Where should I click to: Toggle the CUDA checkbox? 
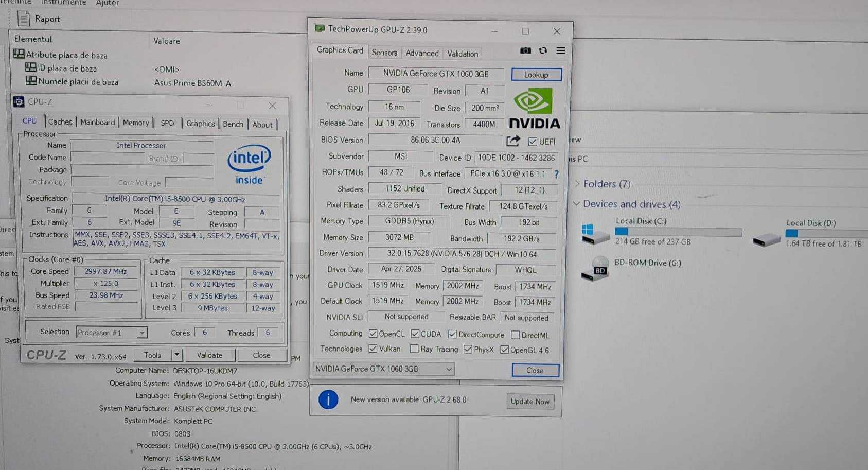pos(415,334)
